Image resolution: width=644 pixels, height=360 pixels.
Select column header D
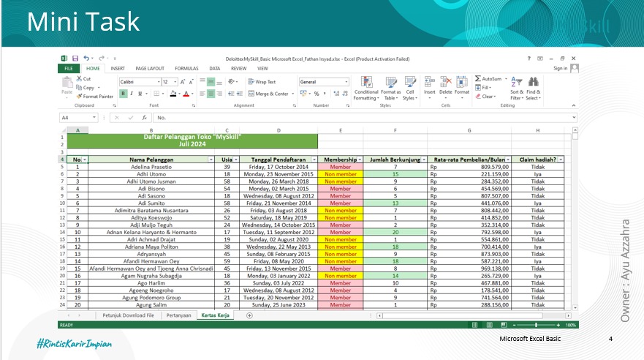[279, 130]
